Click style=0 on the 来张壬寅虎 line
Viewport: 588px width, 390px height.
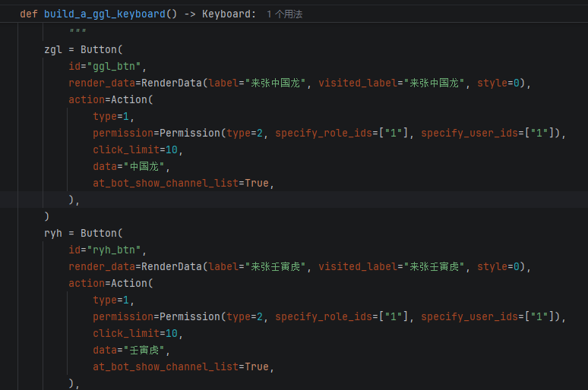tap(498, 267)
